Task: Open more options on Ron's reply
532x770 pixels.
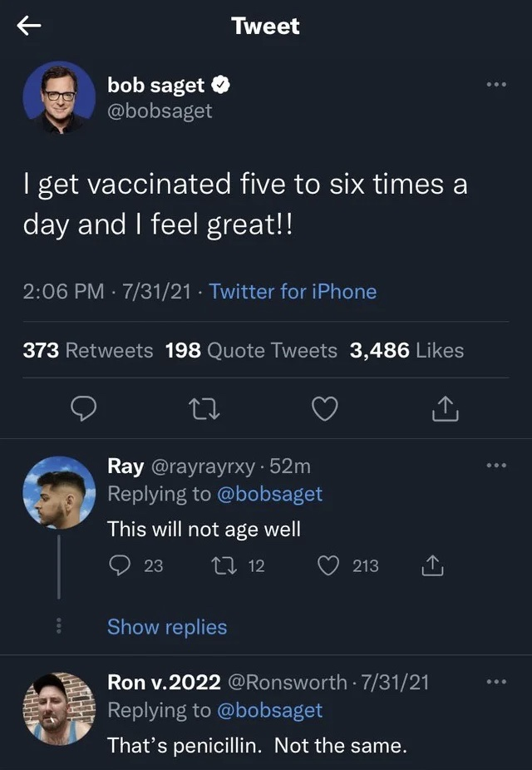Action: (x=497, y=683)
